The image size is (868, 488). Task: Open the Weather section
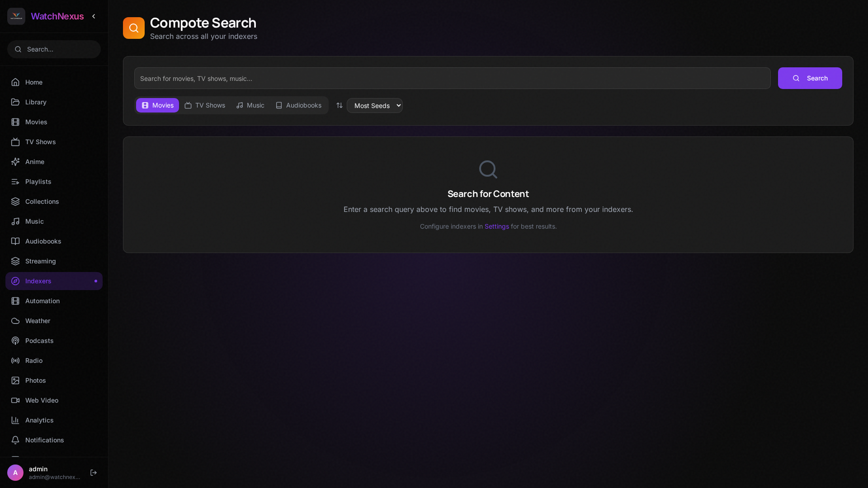click(x=37, y=321)
